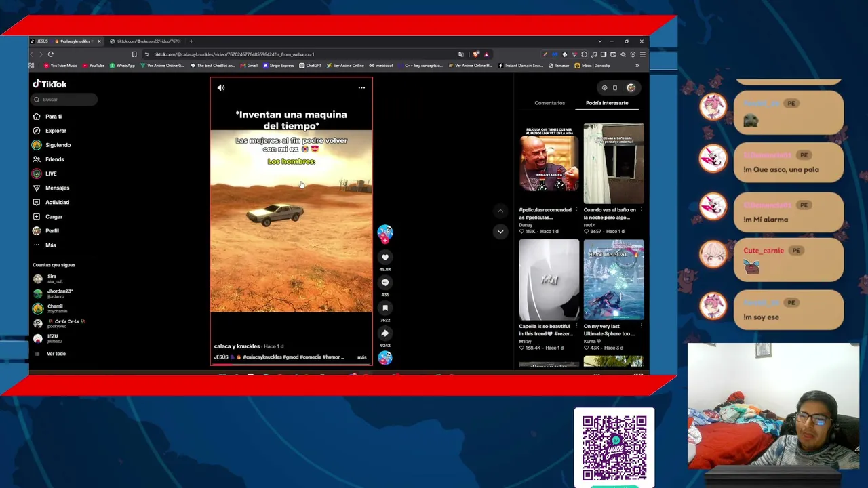The image size is (868, 488).
Task: Open the 'Cuando vas al baño' video thumbnail
Action: click(x=614, y=163)
